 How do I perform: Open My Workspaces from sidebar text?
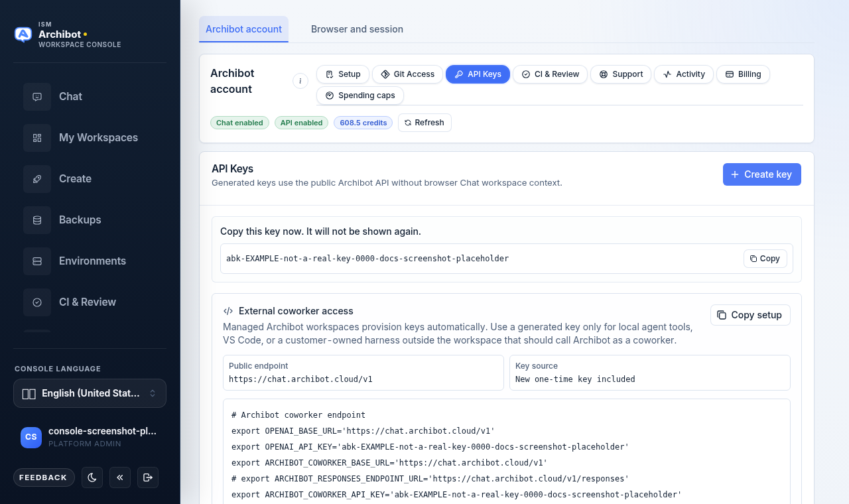[x=98, y=138]
